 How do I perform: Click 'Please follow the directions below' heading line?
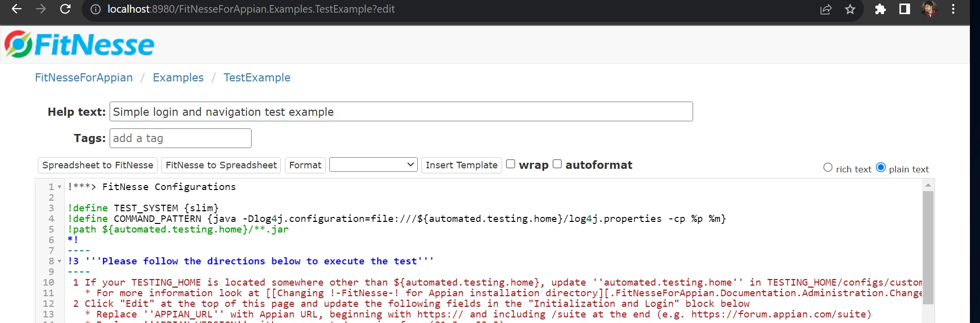pyautogui.click(x=251, y=261)
